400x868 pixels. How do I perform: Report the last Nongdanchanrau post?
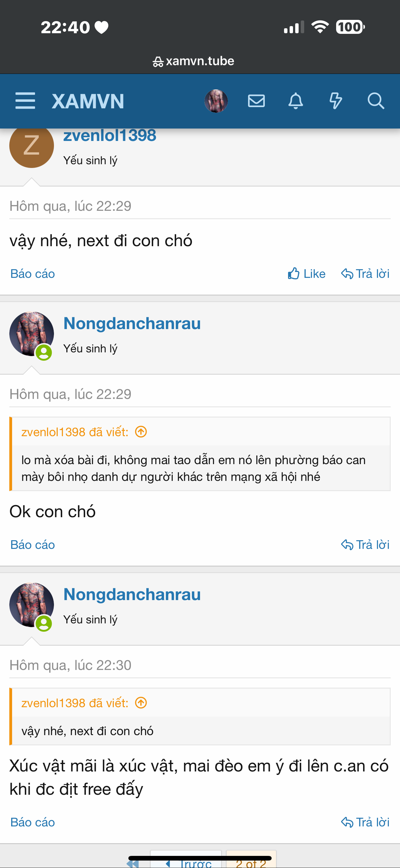click(x=33, y=822)
